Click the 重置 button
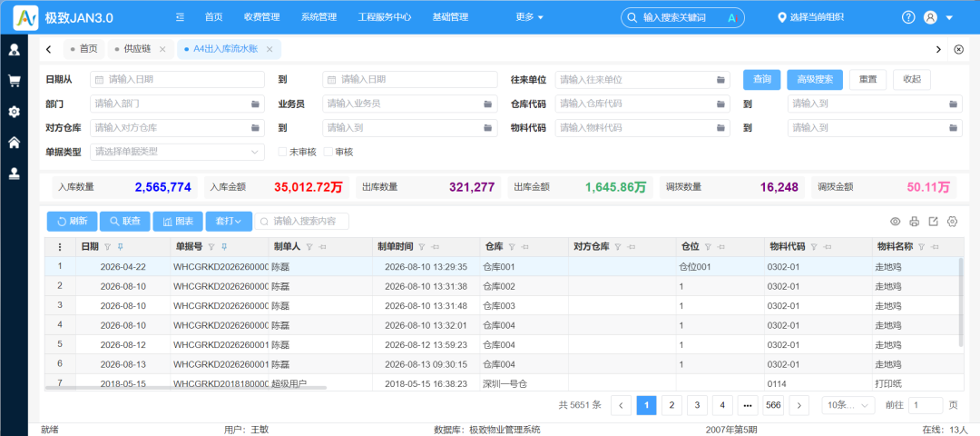The width and height of the screenshot is (980, 436). (x=868, y=79)
